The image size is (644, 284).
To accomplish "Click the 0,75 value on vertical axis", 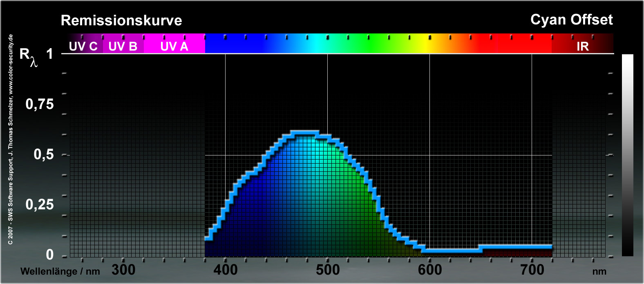I will pos(40,104).
